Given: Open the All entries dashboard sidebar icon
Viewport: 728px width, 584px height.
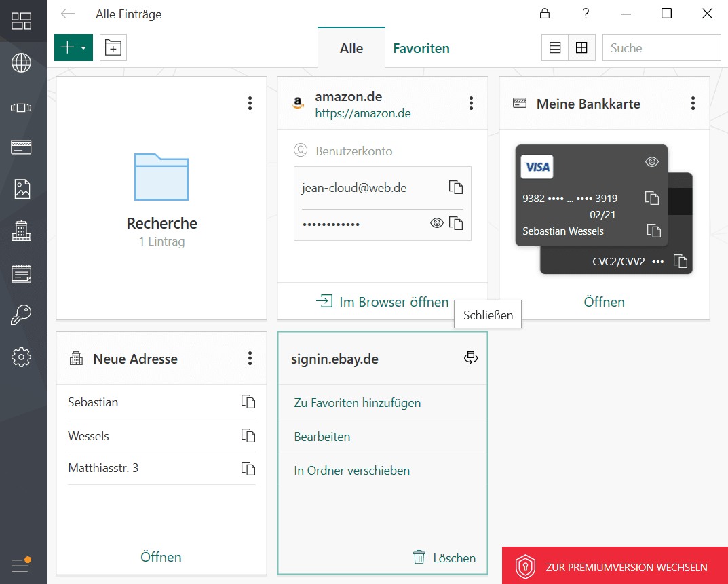Looking at the screenshot, I should tap(21, 21).
